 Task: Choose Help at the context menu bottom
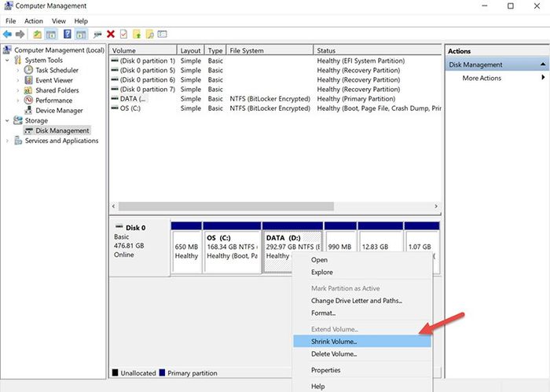[x=362, y=386]
